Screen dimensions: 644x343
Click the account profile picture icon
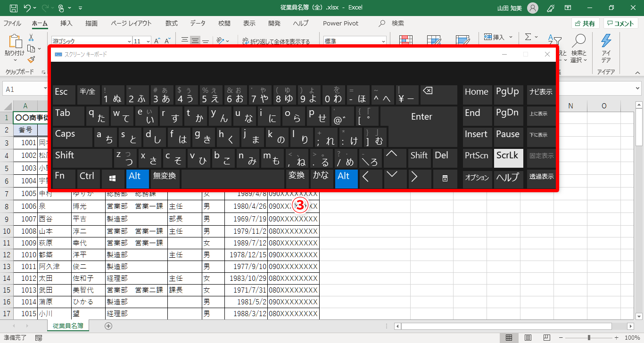(x=533, y=8)
